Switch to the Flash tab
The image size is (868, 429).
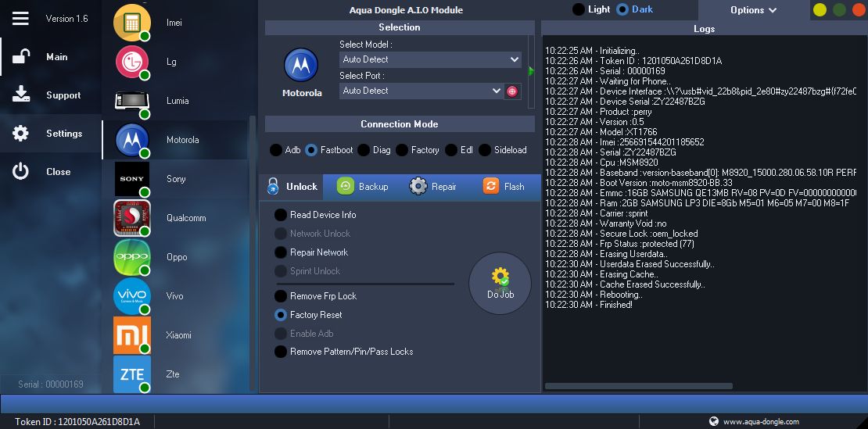coord(504,186)
